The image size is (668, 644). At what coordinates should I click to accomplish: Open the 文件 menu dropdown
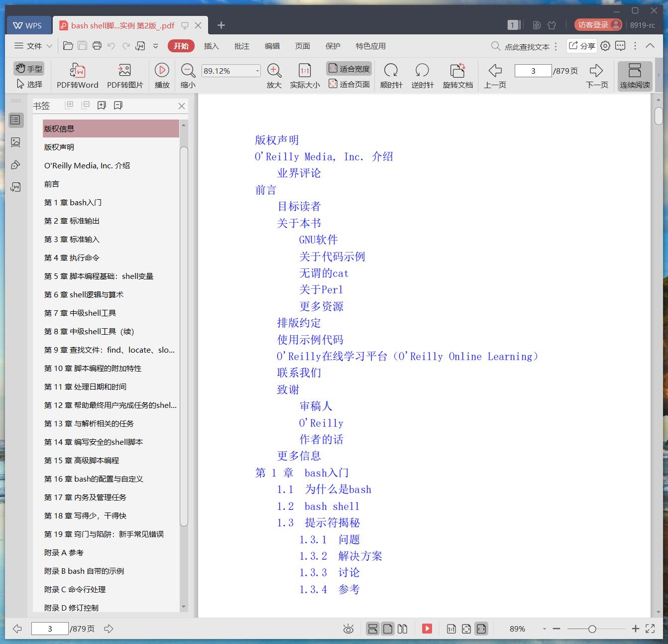tap(33, 46)
